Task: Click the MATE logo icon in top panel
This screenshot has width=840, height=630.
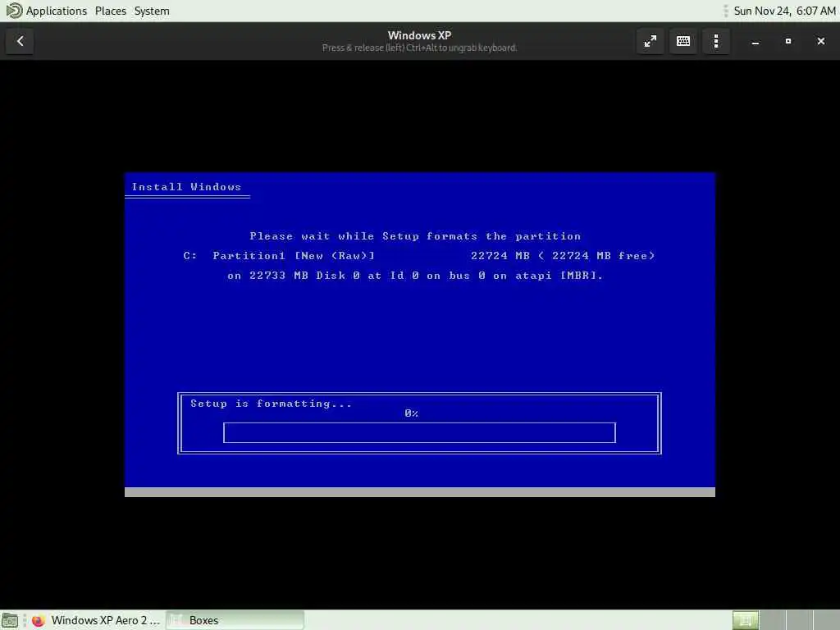Action: click(13, 11)
